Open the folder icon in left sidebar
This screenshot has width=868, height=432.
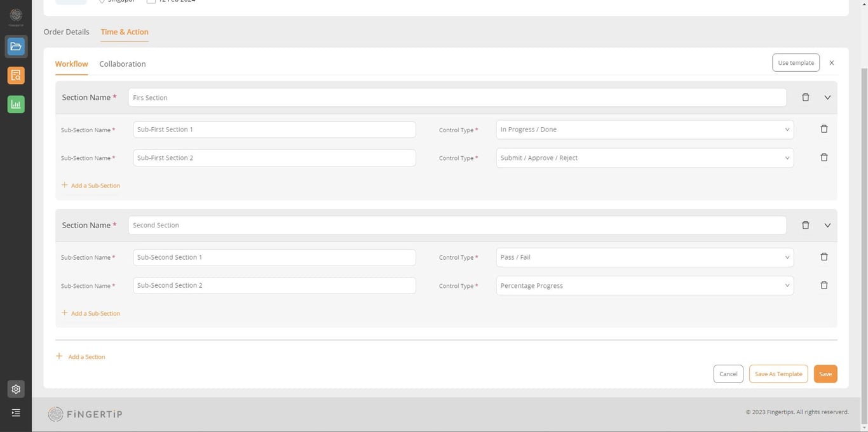coord(16,46)
